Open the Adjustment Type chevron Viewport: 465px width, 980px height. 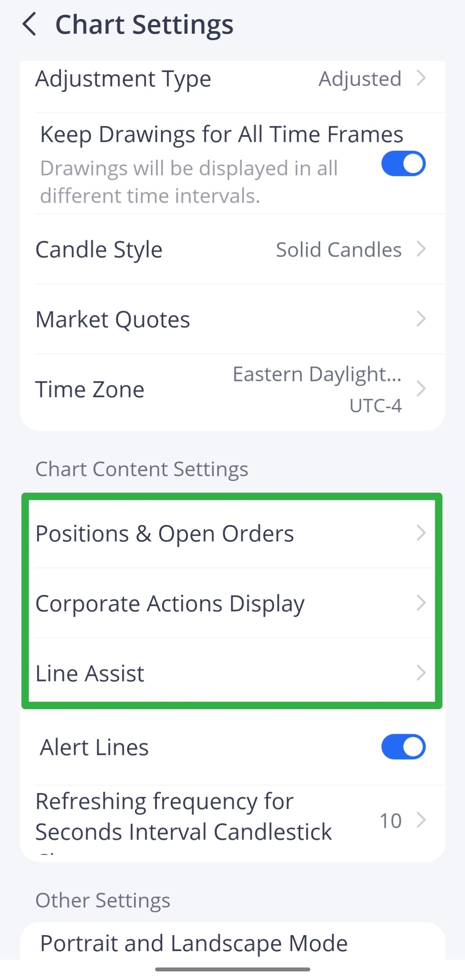421,79
